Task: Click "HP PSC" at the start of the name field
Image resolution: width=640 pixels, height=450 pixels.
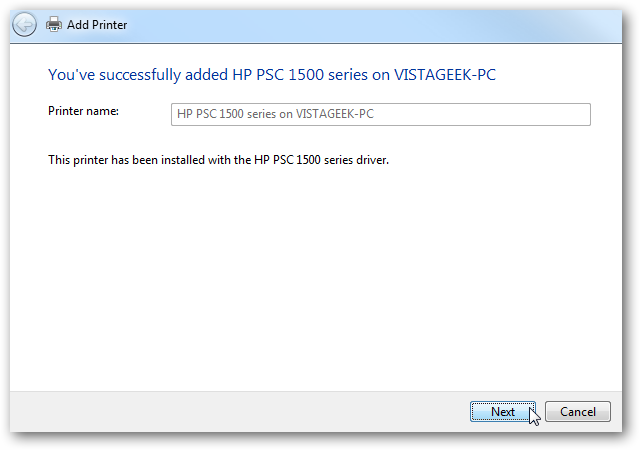Action: [x=197, y=114]
